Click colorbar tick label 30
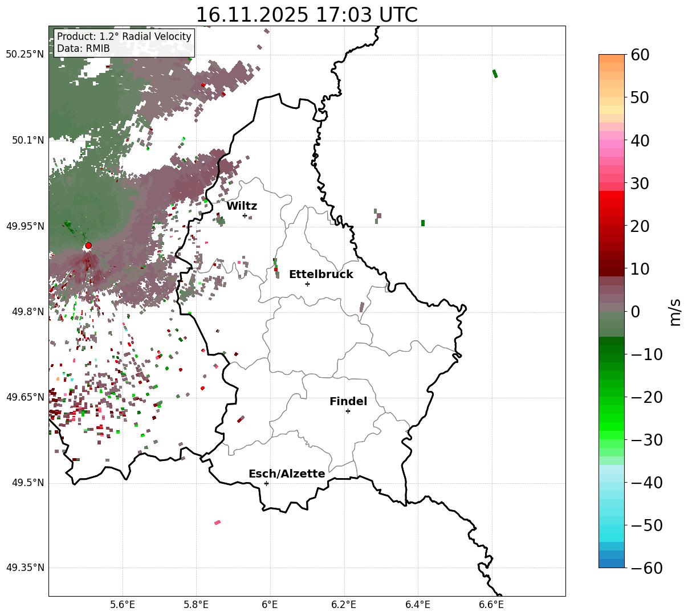This screenshot has height=616, width=688. click(640, 183)
